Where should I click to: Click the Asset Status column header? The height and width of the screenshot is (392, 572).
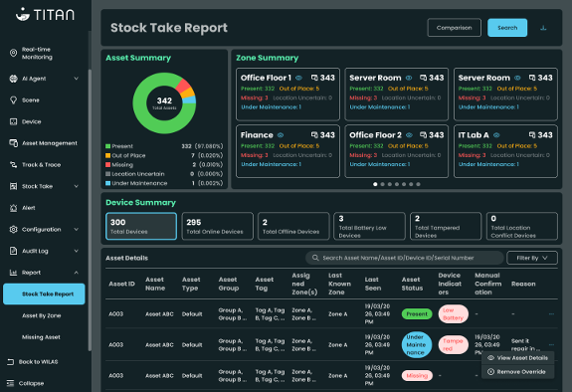coord(412,284)
